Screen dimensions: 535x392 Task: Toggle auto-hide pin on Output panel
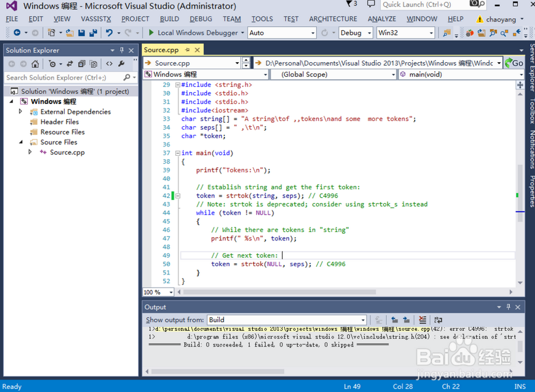coord(509,307)
